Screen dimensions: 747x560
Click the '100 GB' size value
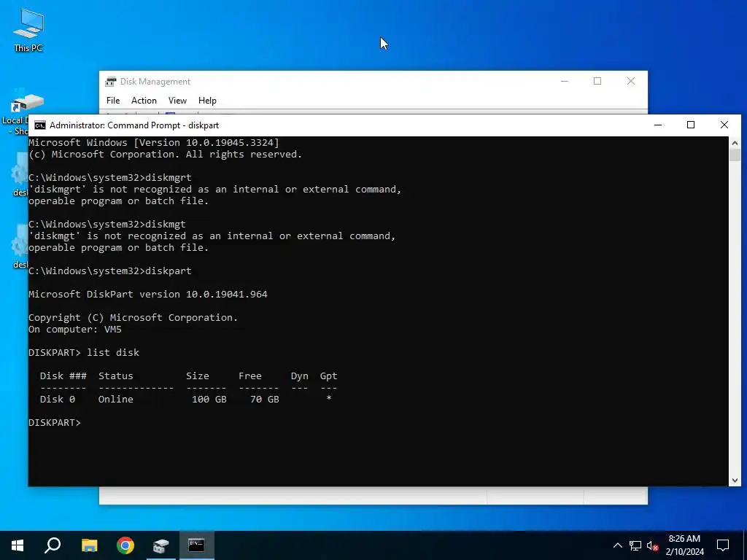pos(209,399)
